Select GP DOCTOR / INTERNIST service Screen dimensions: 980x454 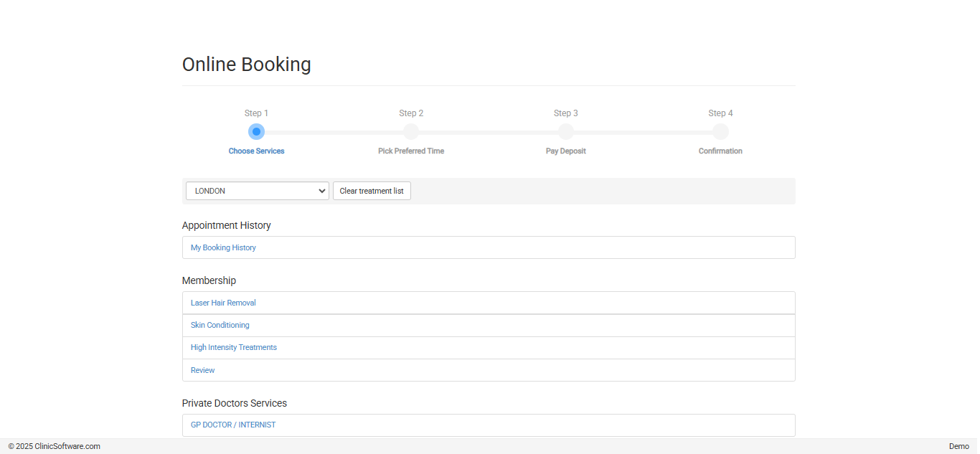pos(232,425)
